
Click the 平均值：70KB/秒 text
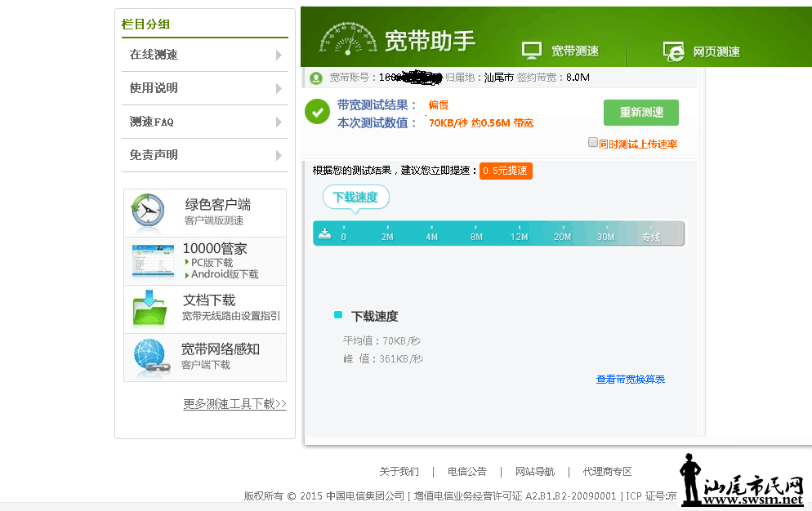coord(381,340)
